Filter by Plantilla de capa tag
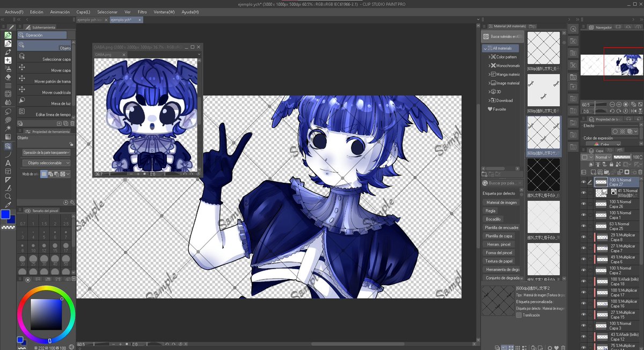Screen dimensions: 644x350 pos(499,236)
